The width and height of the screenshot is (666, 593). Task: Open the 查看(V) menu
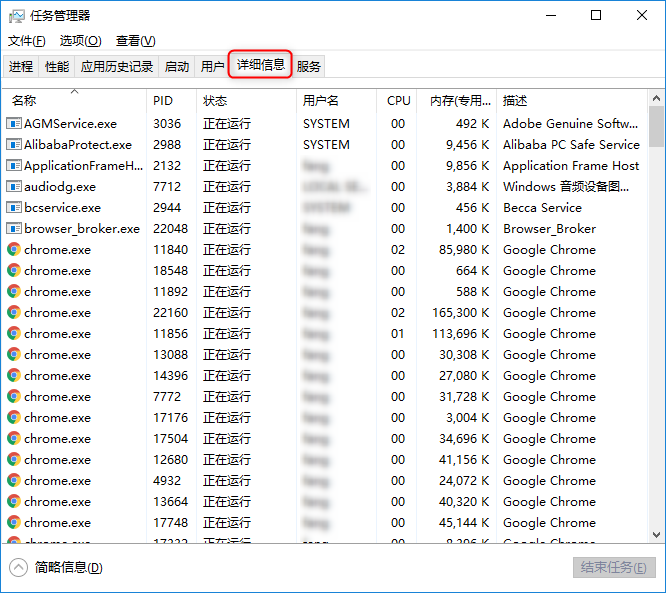[x=136, y=41]
